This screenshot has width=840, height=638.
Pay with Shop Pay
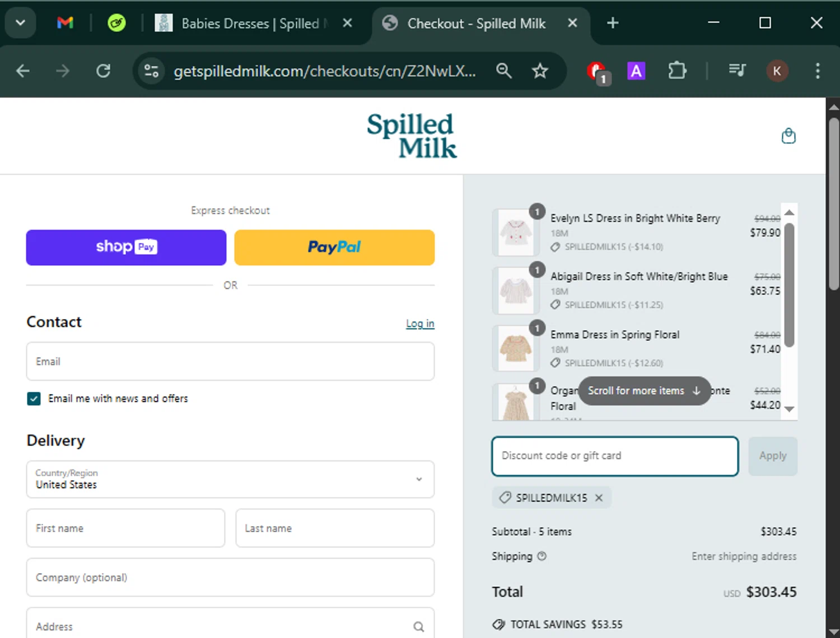[126, 247]
